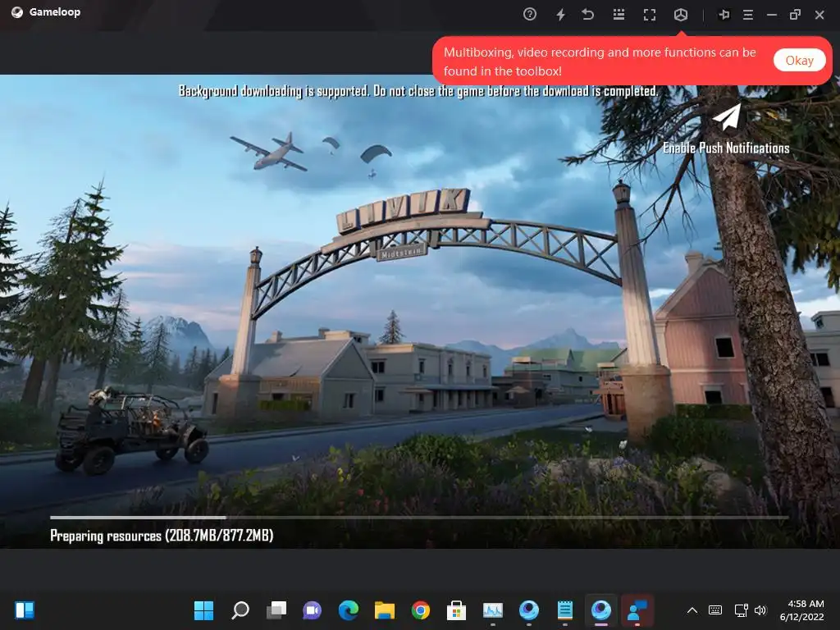Click the paper plane notification icon
The height and width of the screenshot is (630, 840).
(x=727, y=116)
